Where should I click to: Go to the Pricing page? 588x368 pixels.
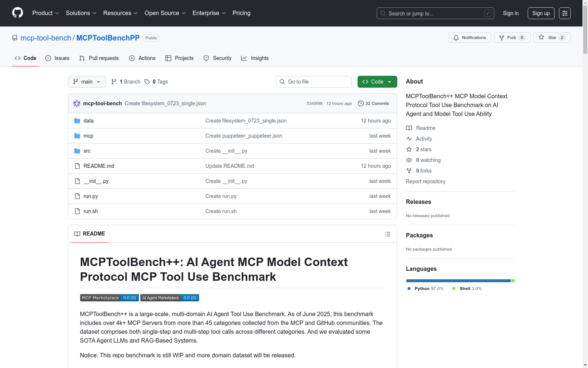(241, 13)
